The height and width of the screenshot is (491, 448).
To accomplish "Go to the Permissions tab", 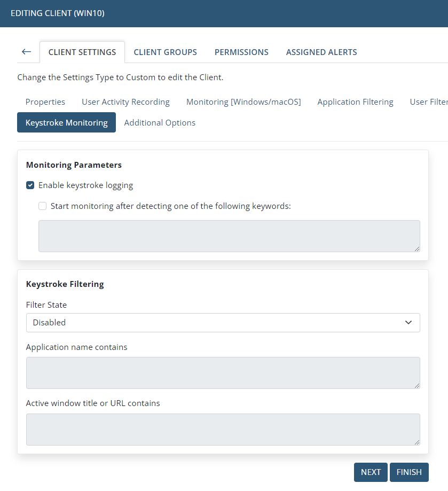I will click(241, 52).
